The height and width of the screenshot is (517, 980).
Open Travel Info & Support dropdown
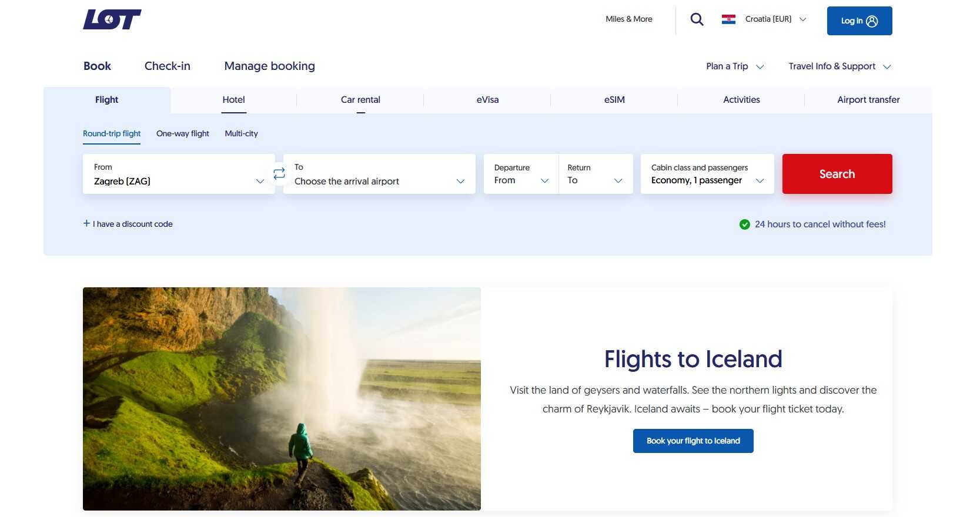[x=839, y=66]
